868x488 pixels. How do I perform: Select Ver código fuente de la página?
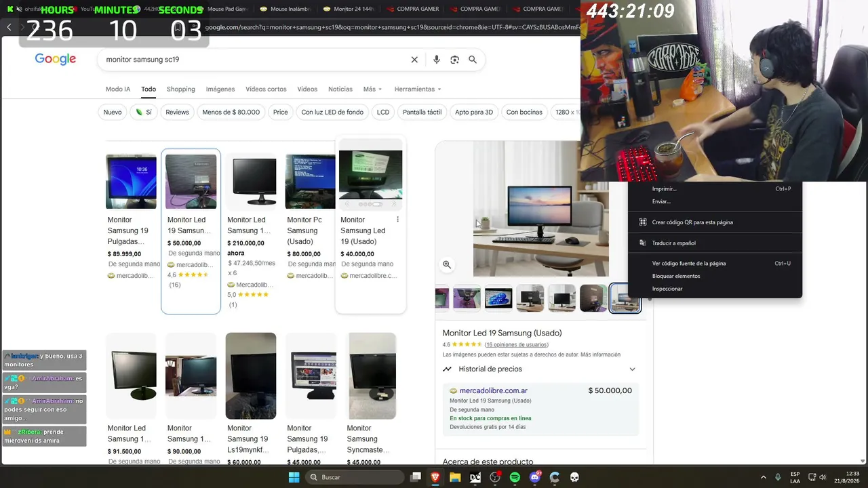point(715,264)
